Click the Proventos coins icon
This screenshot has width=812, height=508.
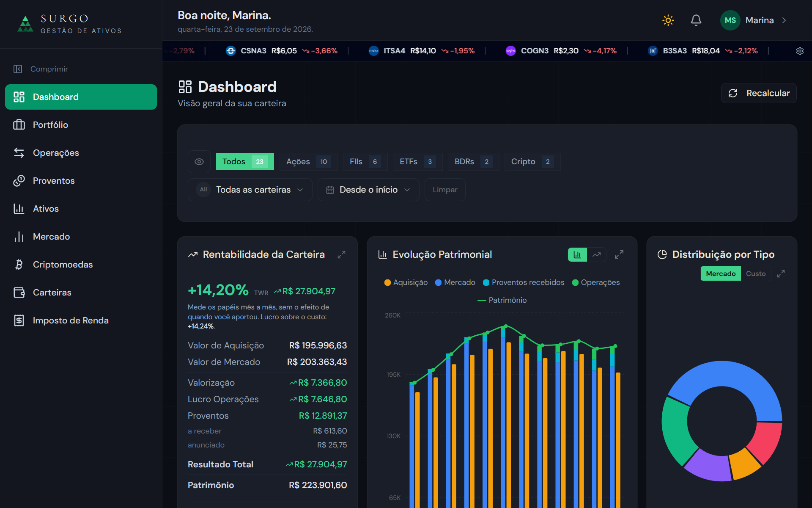pos(19,180)
